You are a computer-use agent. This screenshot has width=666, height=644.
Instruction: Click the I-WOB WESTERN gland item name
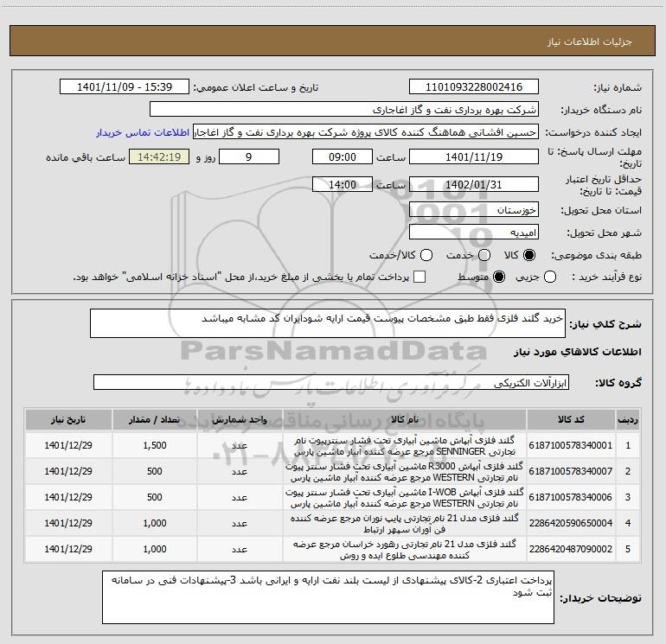tap(405, 497)
